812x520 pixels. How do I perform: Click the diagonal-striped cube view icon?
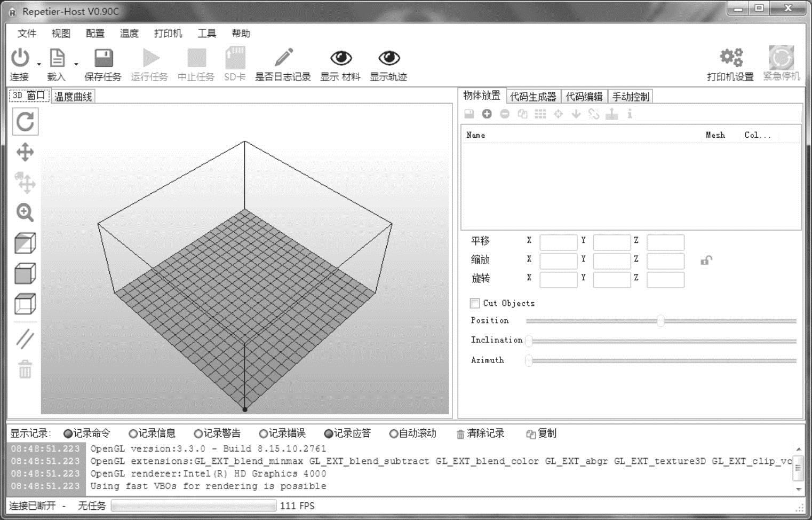coord(25,243)
